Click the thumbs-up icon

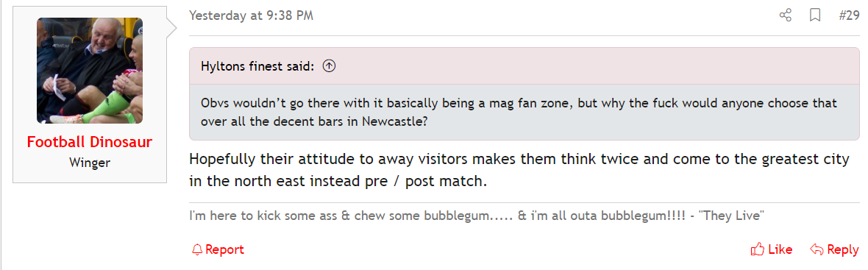click(x=757, y=249)
